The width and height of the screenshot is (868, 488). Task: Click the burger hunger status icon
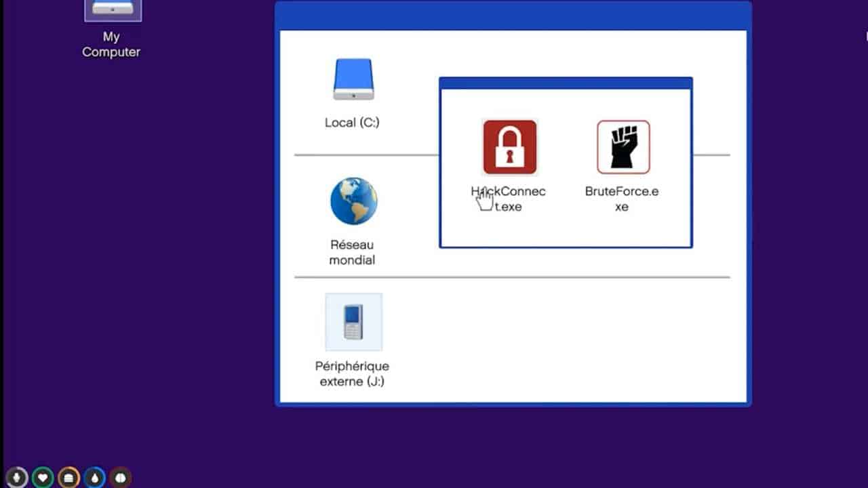point(68,478)
